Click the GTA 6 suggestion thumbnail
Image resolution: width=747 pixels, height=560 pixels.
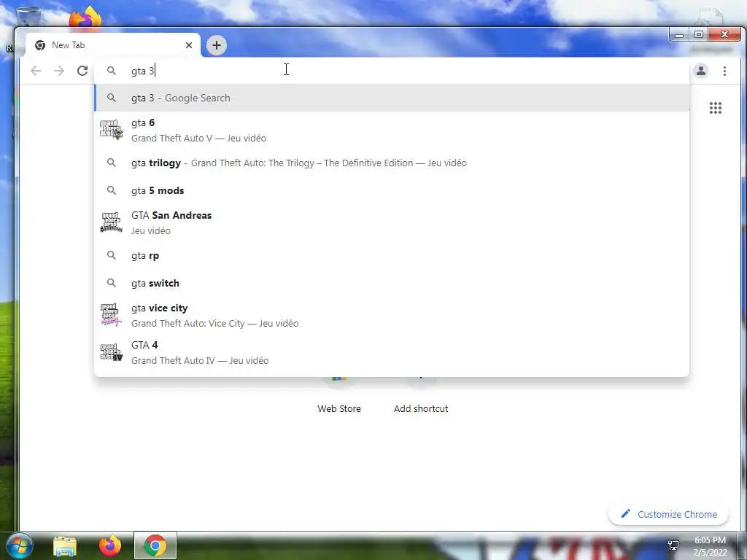tap(111, 130)
